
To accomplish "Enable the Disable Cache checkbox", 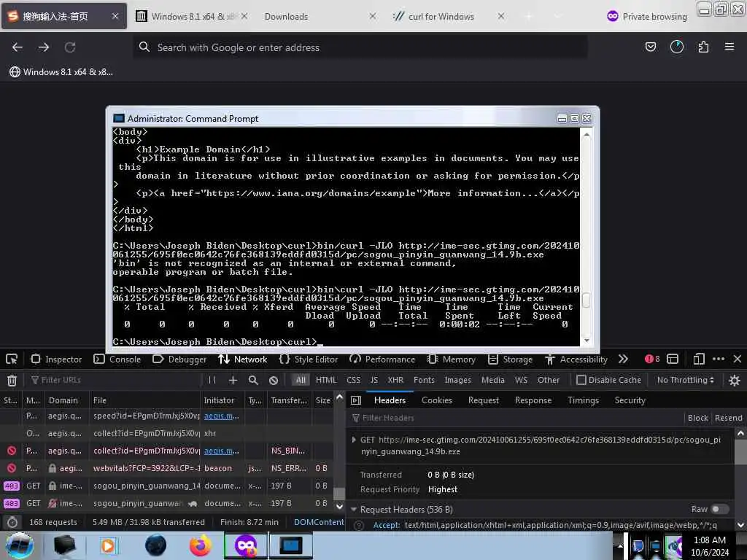I will 581,380.
